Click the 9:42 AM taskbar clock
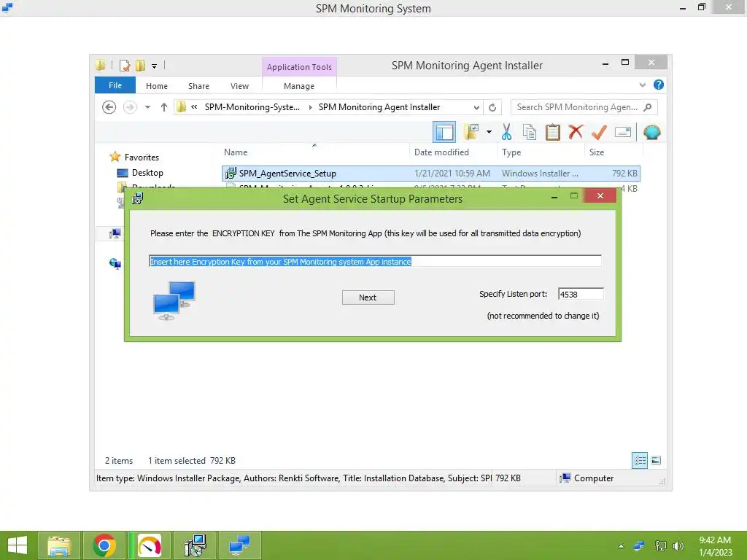 tap(715, 540)
